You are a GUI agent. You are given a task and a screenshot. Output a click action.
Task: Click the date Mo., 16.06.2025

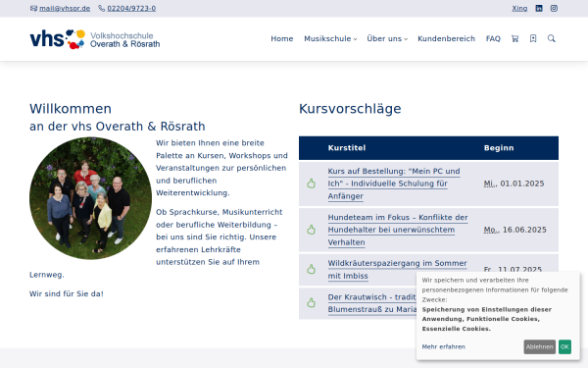[x=514, y=230]
